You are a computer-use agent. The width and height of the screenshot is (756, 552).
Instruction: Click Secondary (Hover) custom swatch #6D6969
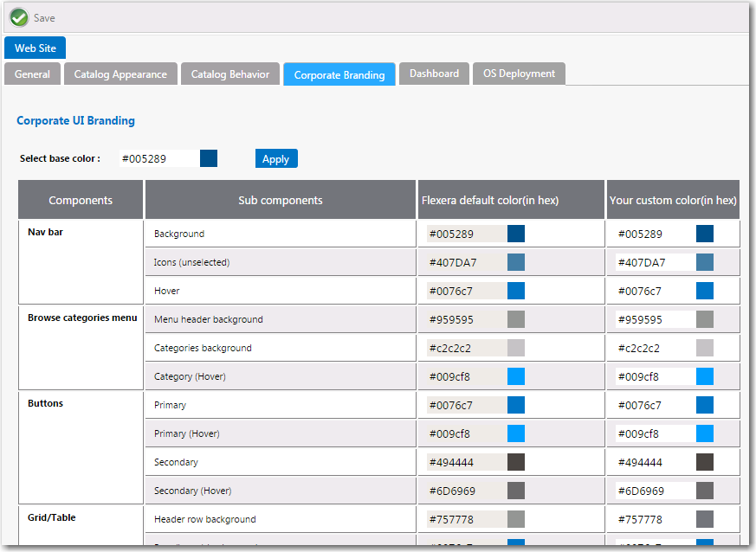pos(704,490)
